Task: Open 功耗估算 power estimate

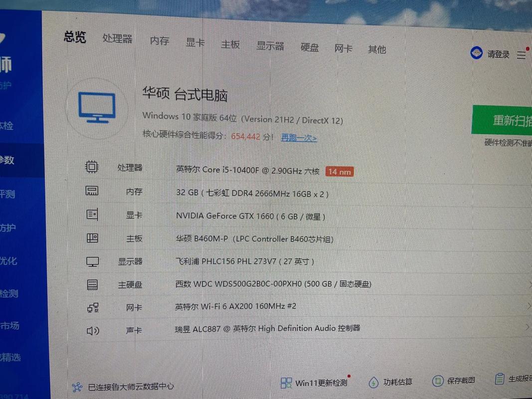Action: click(398, 382)
